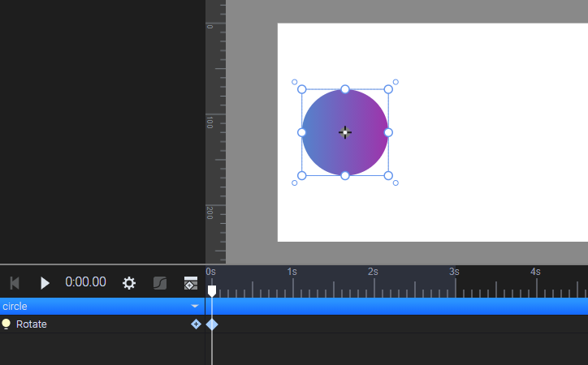This screenshot has width=588, height=365.
Task: Click the top-left rotation handle outside circle
Action: point(294,82)
